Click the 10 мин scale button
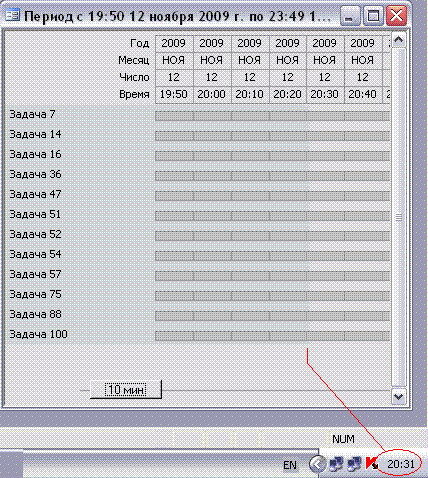Viewport: 428px width, 478px height. [126, 389]
